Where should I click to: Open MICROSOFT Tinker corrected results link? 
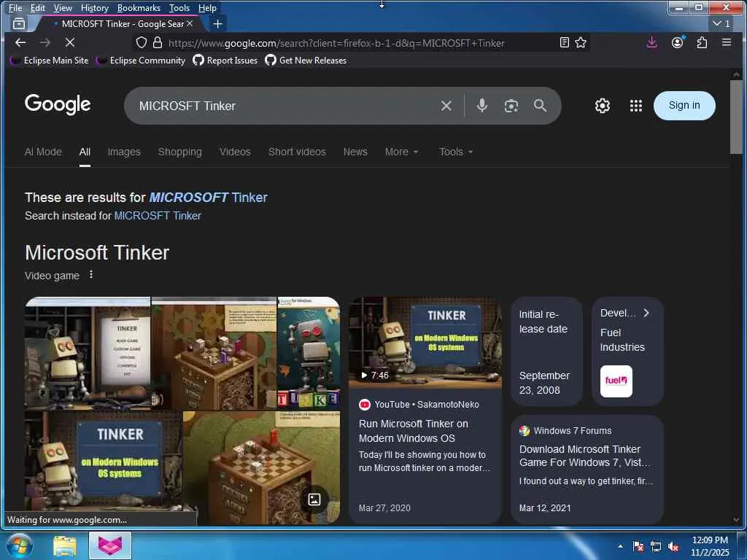pos(208,197)
